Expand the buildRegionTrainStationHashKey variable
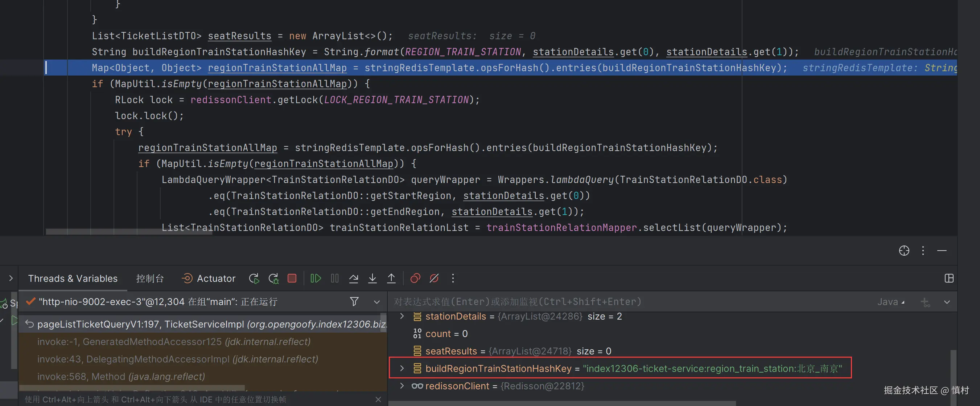The image size is (980, 406). (402, 369)
